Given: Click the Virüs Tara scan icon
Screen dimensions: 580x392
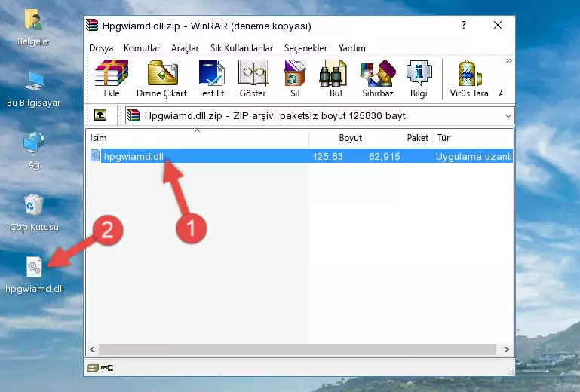Looking at the screenshot, I should click(x=469, y=78).
